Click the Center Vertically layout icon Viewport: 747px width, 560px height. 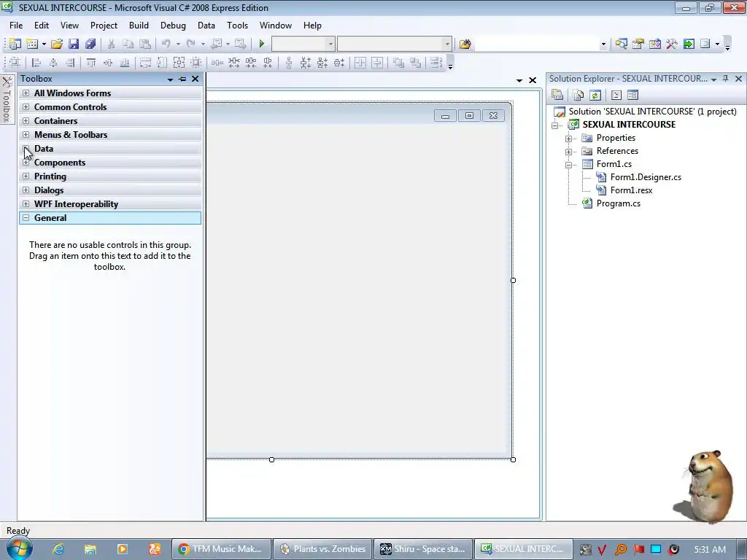tap(377, 63)
